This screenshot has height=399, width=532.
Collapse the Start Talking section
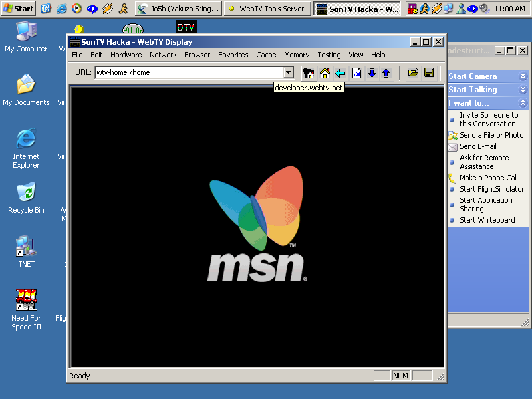[523, 90]
